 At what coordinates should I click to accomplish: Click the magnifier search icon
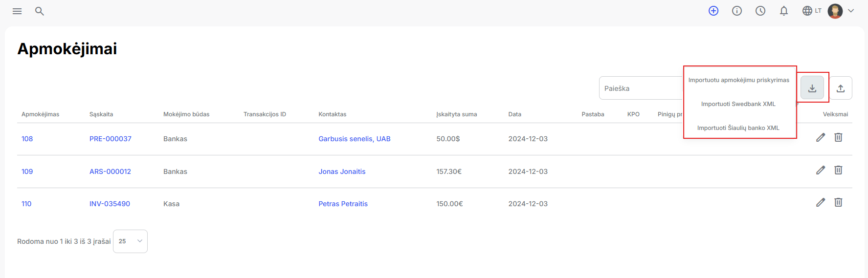pos(40,11)
